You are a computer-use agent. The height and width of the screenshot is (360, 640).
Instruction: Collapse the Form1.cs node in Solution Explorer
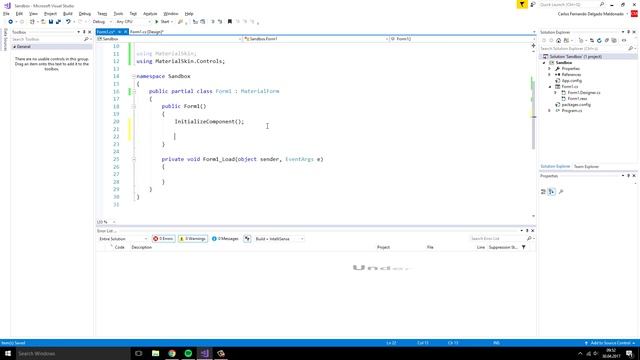(x=549, y=87)
